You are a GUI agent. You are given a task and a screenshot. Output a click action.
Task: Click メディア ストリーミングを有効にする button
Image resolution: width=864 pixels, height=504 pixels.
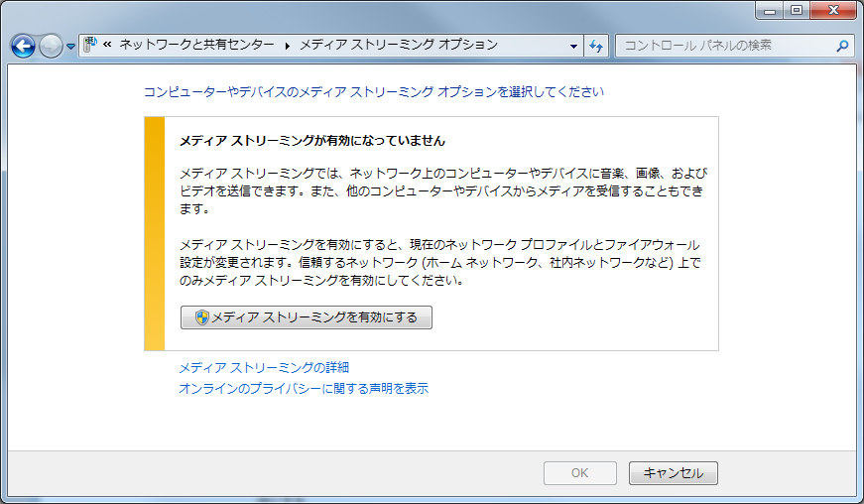tap(307, 317)
